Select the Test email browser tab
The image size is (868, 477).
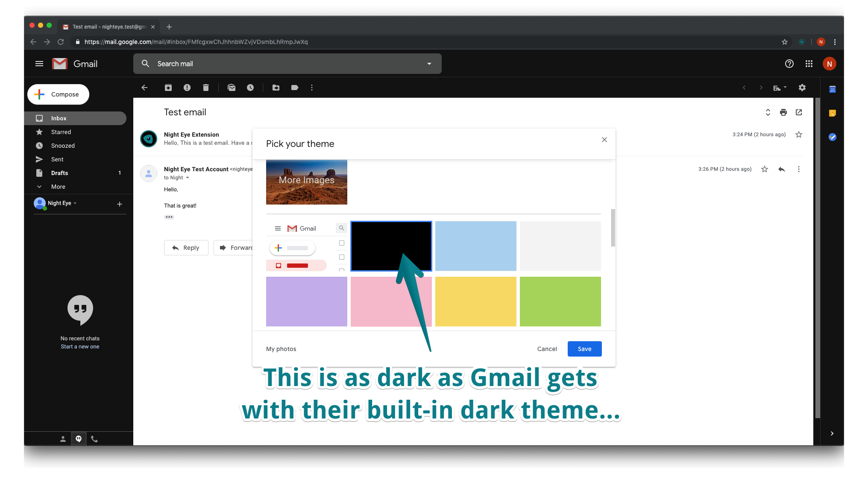[x=109, y=26]
